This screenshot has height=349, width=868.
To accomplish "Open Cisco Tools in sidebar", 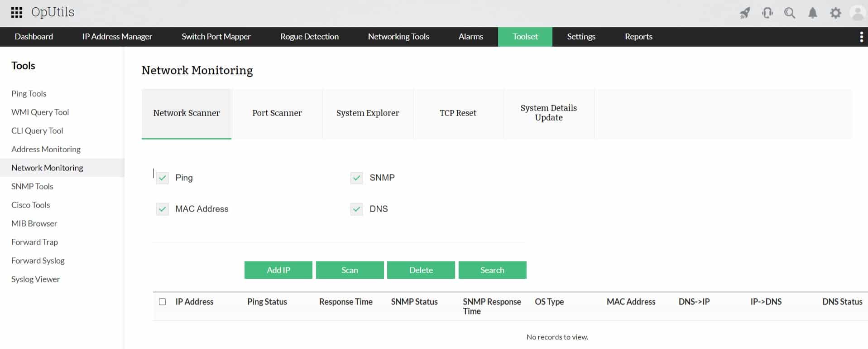I will 31,205.
